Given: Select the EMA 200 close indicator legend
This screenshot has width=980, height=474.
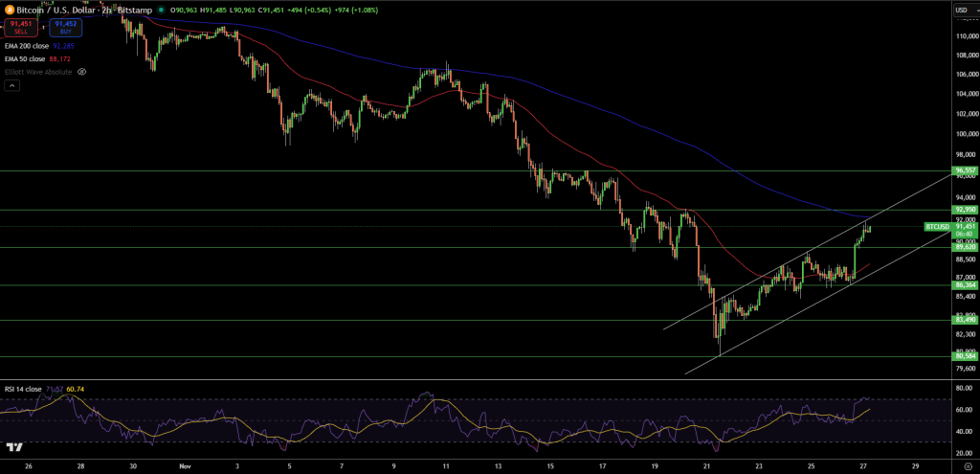Looking at the screenshot, I should tap(25, 46).
